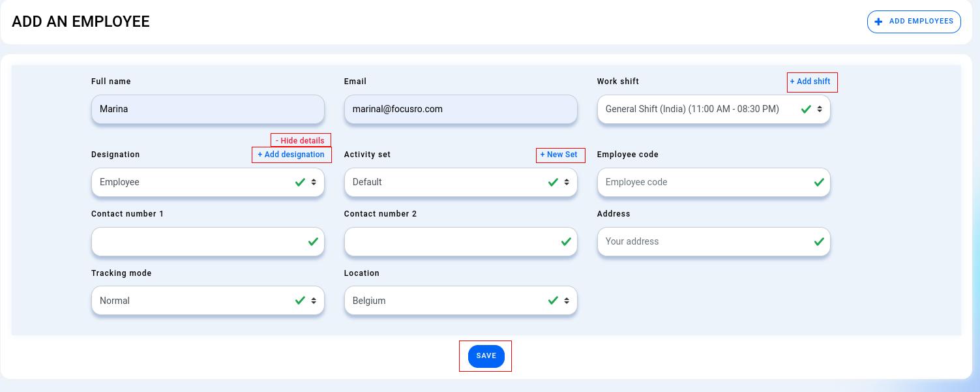Click the checkmark inside the Address field

tap(819, 241)
